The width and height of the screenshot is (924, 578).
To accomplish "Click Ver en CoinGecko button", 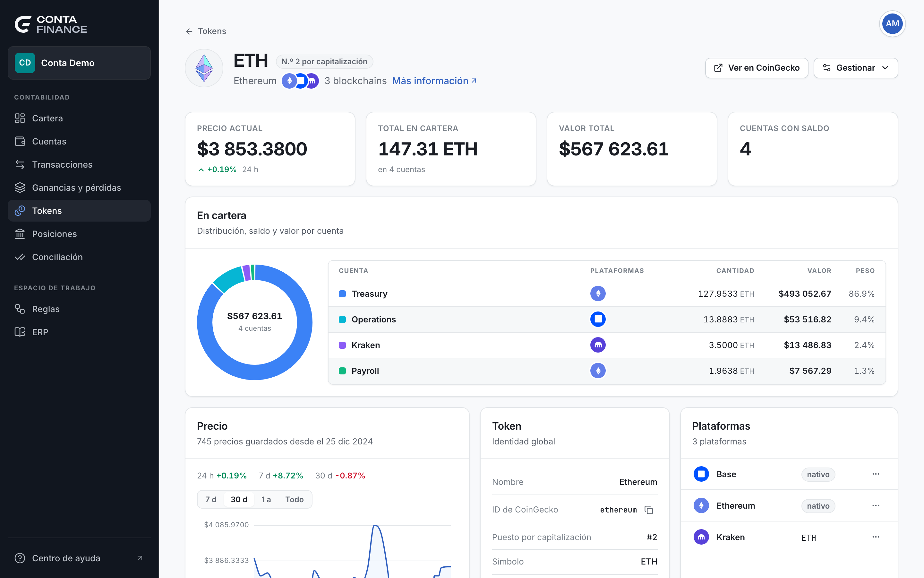I will coord(757,68).
